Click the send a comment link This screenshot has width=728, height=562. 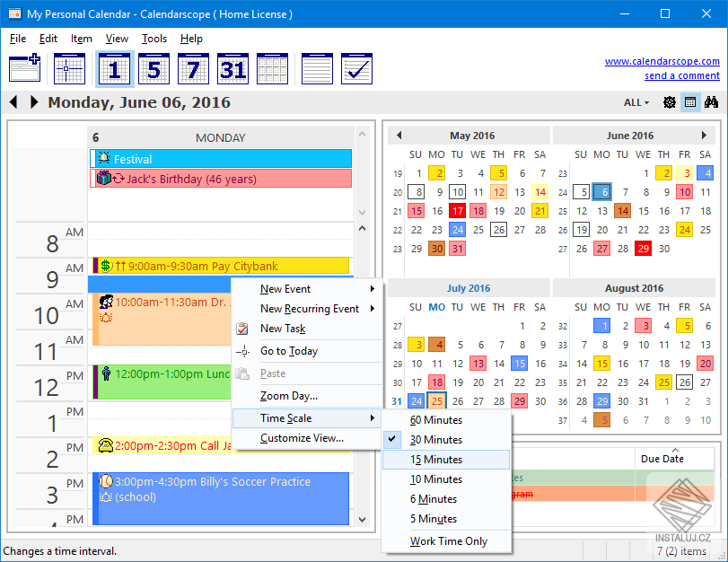(x=682, y=75)
